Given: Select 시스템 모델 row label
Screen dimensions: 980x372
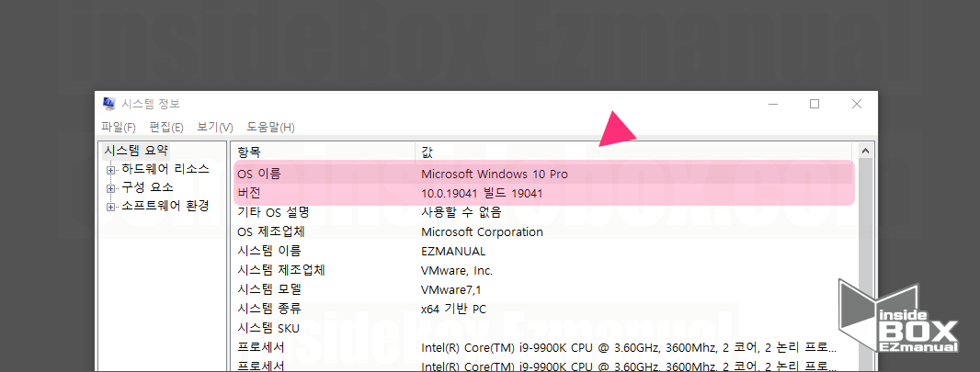Looking at the screenshot, I should tap(269, 290).
